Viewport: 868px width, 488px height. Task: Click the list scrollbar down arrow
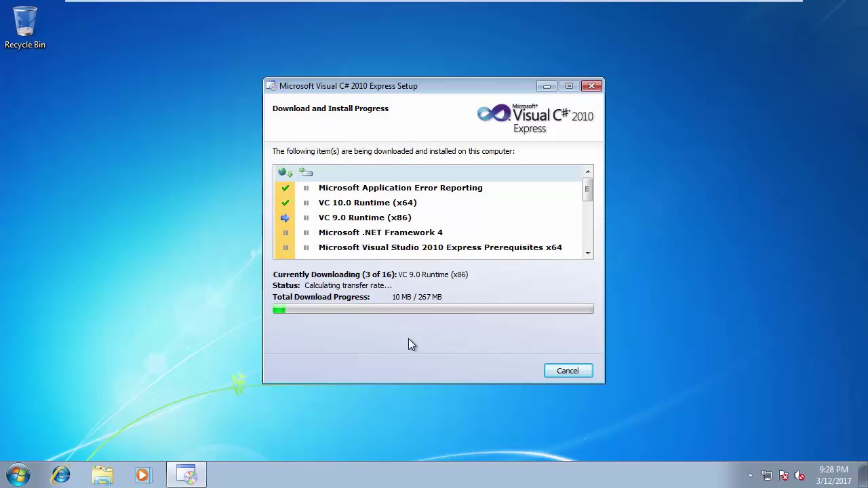click(588, 253)
